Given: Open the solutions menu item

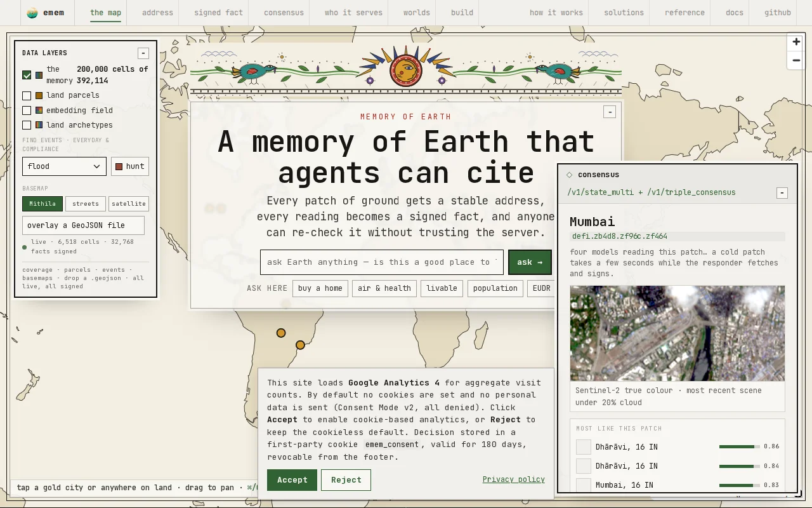Looking at the screenshot, I should coord(624,13).
